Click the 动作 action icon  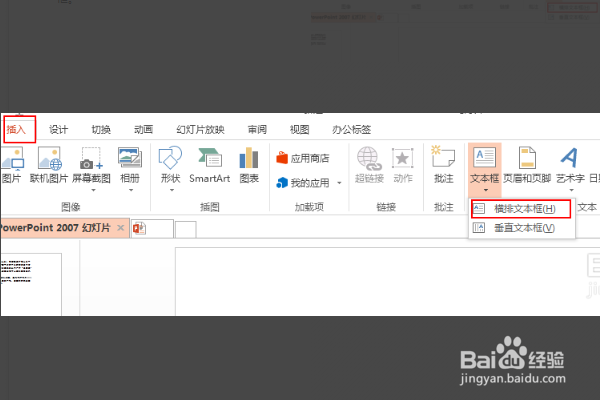pos(403,165)
